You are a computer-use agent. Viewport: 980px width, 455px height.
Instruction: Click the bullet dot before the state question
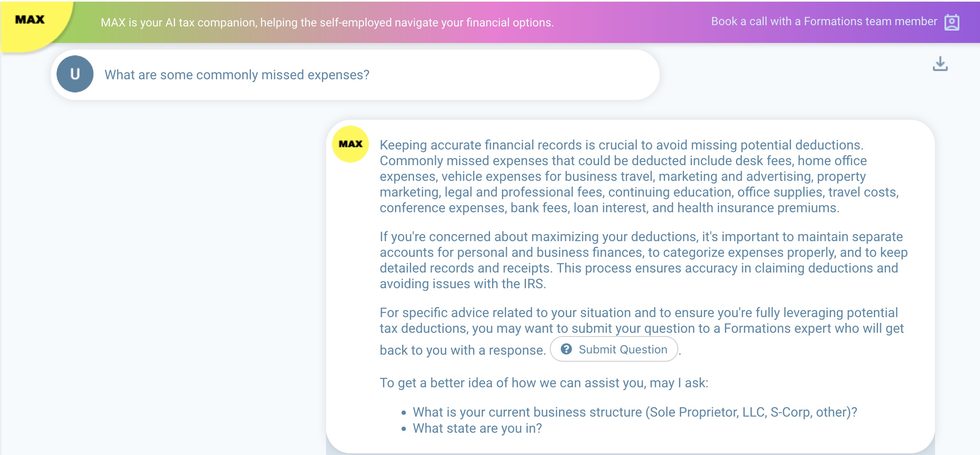click(x=404, y=429)
